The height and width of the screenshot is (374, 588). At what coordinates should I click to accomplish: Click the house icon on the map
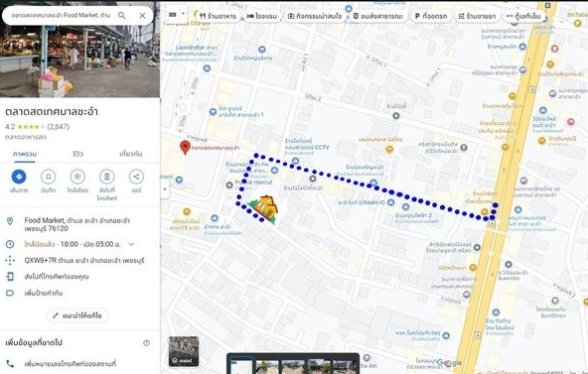coord(264,208)
